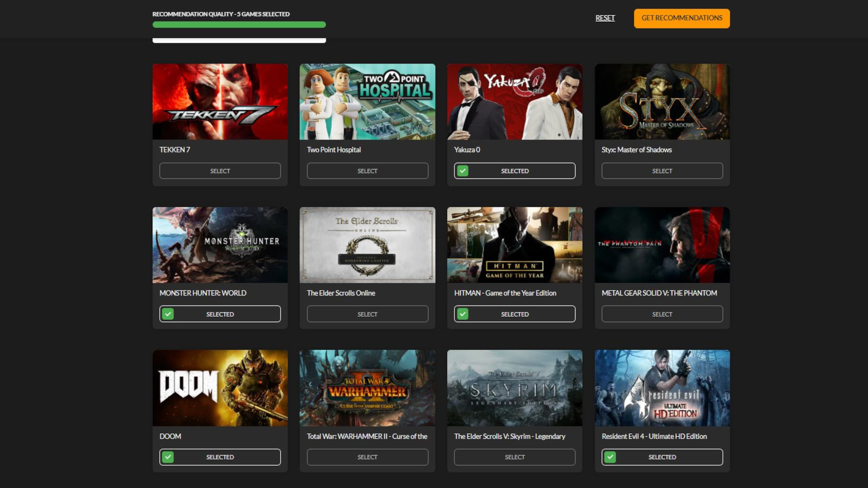Open the Total War Warhammer II cover
The width and height of the screenshot is (868, 488).
368,388
